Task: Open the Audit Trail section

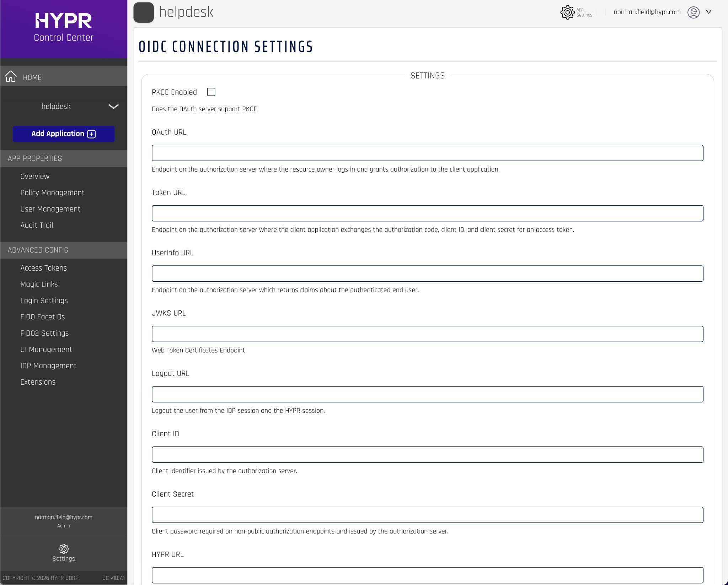Action: [37, 225]
